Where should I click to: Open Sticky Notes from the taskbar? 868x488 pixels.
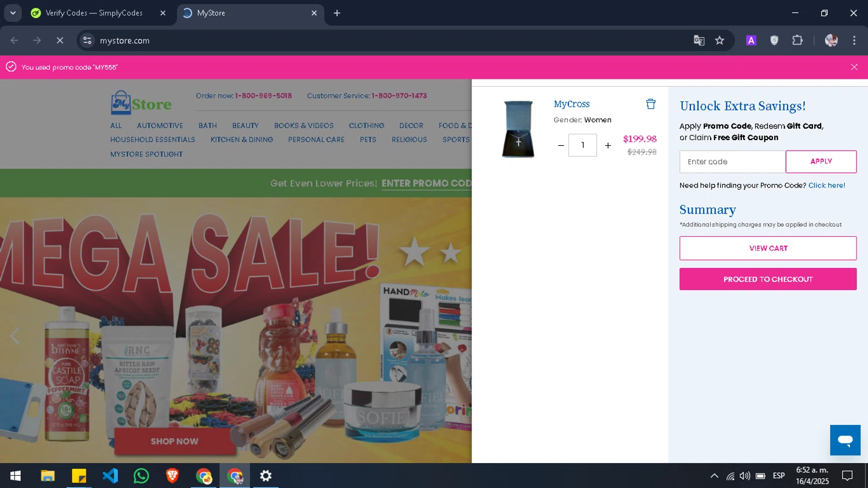click(79, 476)
